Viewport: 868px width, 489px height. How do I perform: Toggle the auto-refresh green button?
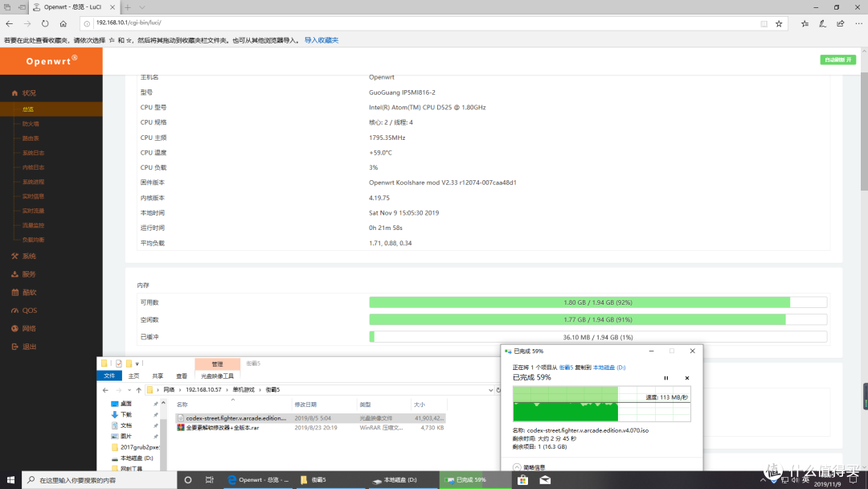point(837,60)
